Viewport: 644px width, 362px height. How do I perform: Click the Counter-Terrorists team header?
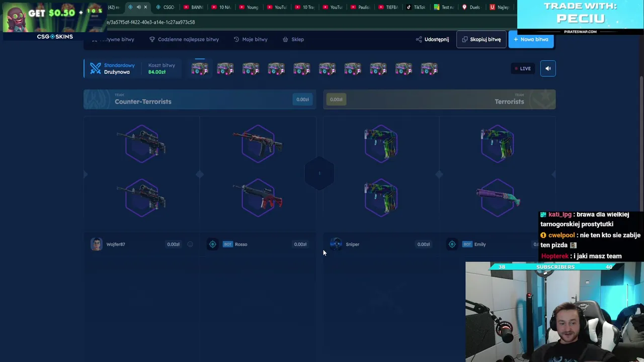coord(200,100)
